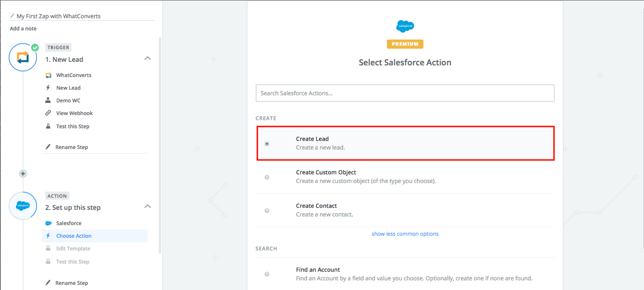Click Add a note link
644x290 pixels.
point(23,28)
